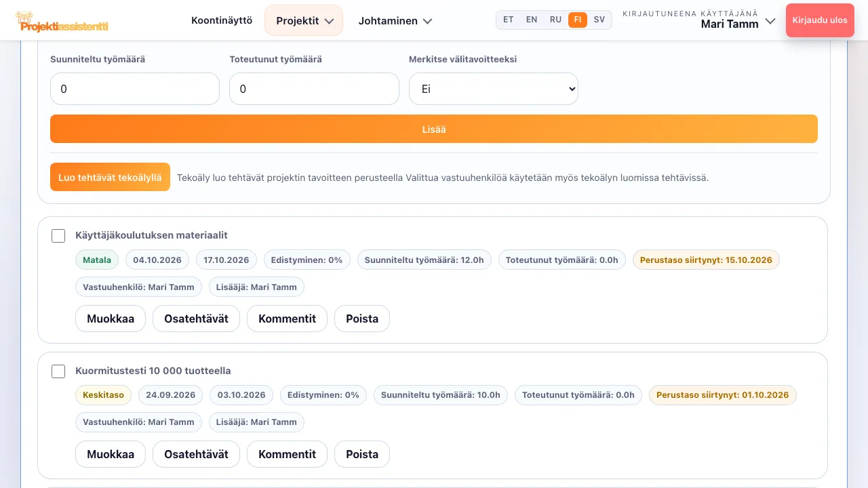Tick the Käyttäjäkoulutuksen materiaalit checkbox
The height and width of the screenshot is (488, 868).
pyautogui.click(x=58, y=236)
